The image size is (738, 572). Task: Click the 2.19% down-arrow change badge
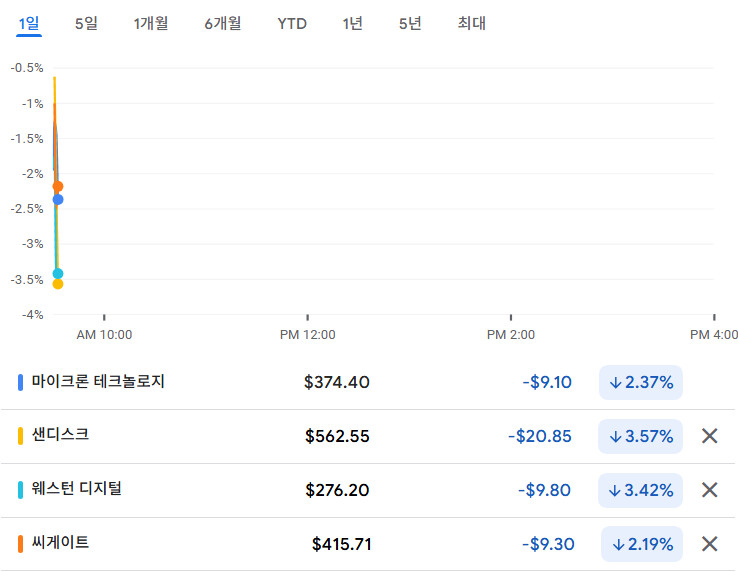click(642, 544)
